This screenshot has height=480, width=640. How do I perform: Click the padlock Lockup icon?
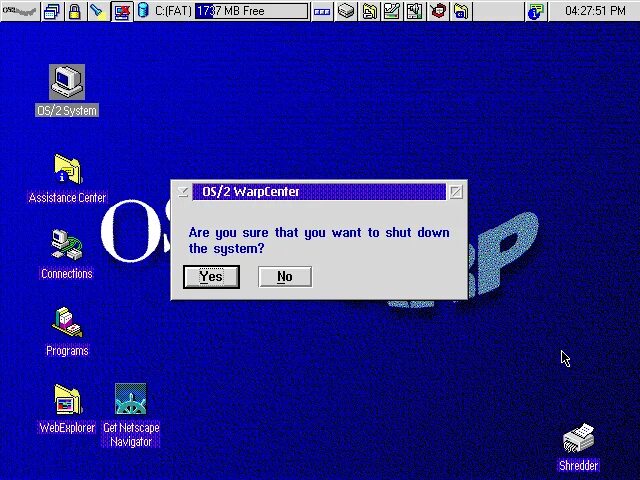click(74, 11)
